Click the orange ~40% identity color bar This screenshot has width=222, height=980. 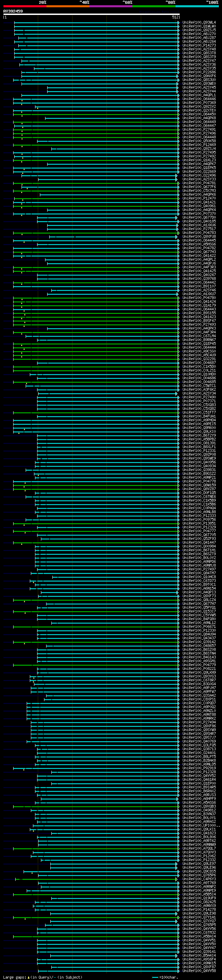point(68,6)
